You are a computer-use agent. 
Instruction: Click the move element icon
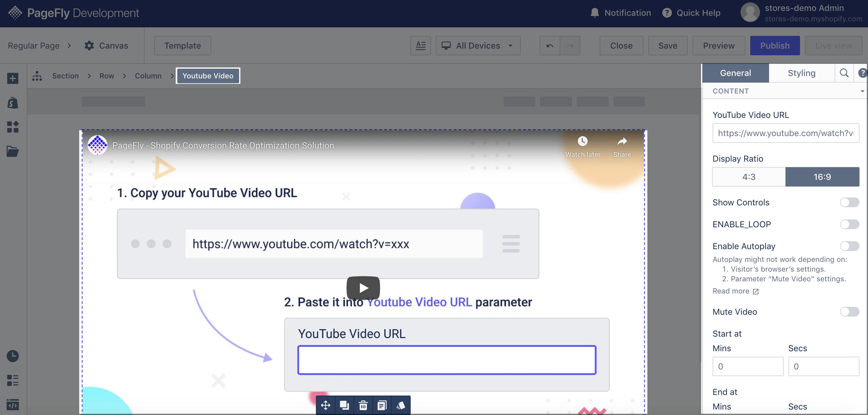click(325, 405)
